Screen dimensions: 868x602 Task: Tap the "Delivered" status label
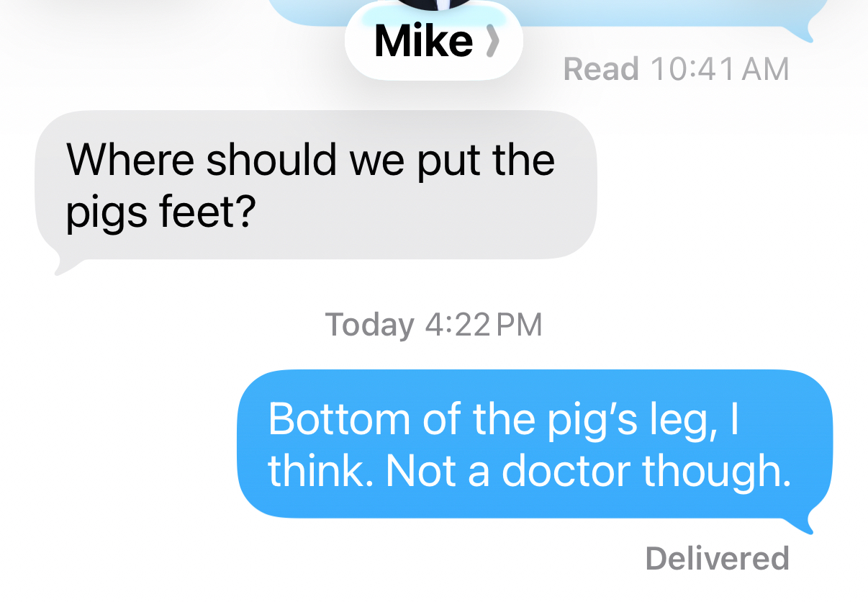click(x=717, y=559)
